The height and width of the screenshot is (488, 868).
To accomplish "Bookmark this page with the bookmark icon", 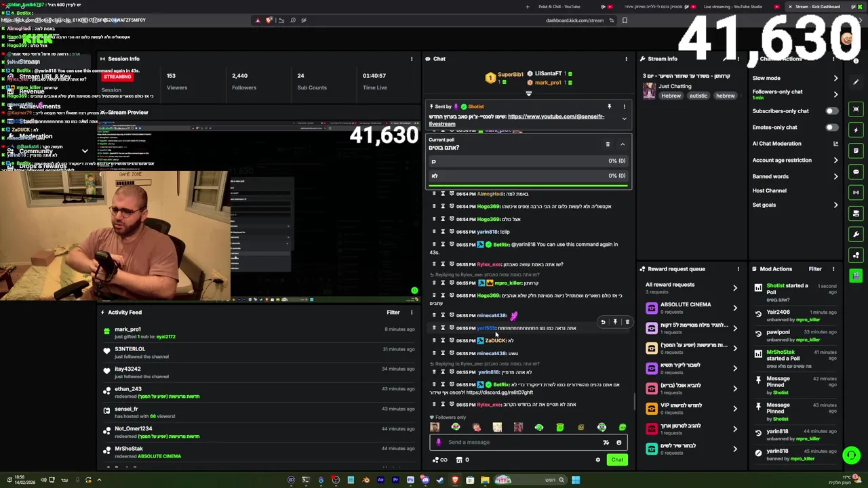I will 625,20.
